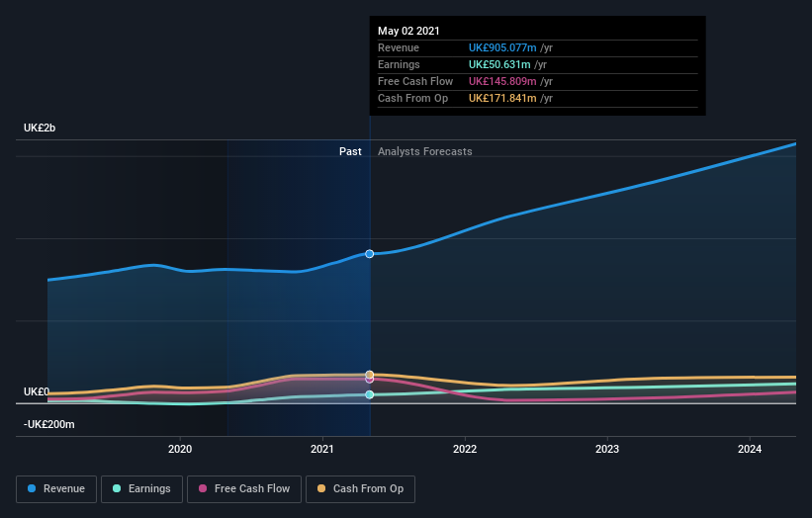Click the teal Earnings data point marker
The width and height of the screenshot is (812, 518).
pos(369,394)
